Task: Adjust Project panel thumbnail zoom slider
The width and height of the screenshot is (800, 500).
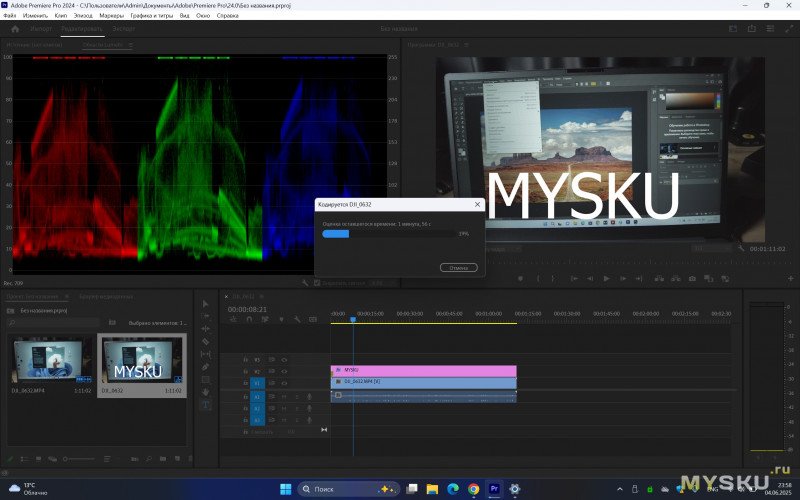Action: (x=79, y=459)
